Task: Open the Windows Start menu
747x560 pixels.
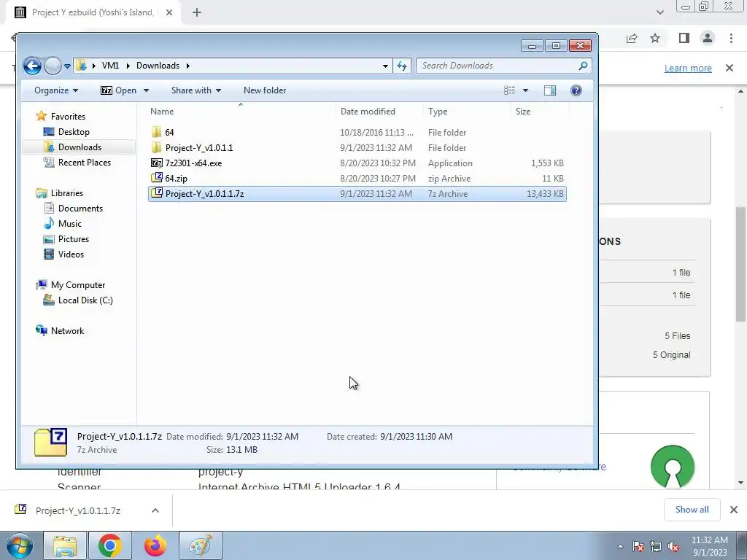Action: point(20,545)
